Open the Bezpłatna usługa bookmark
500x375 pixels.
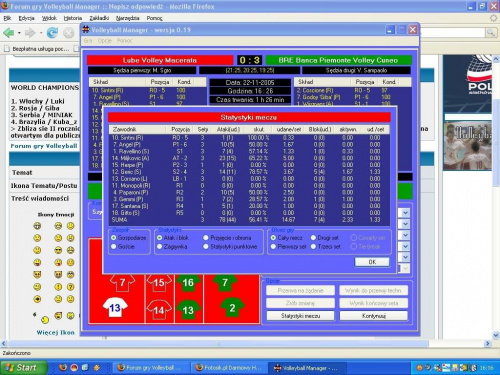coord(37,49)
